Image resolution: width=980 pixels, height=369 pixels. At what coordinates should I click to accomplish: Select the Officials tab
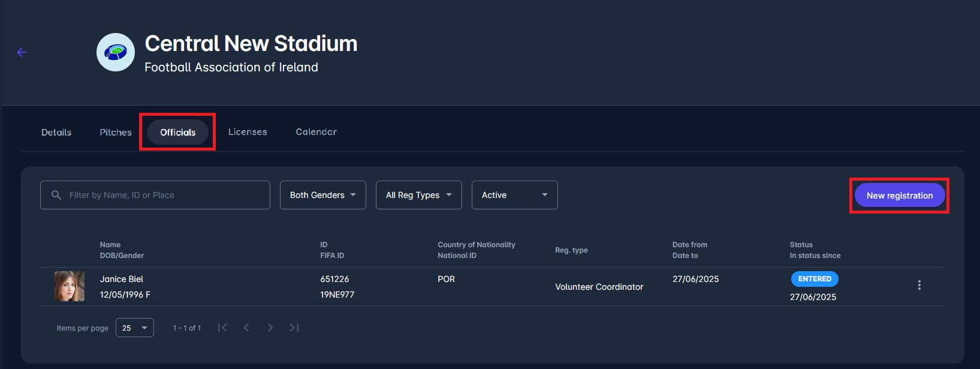coord(178,132)
